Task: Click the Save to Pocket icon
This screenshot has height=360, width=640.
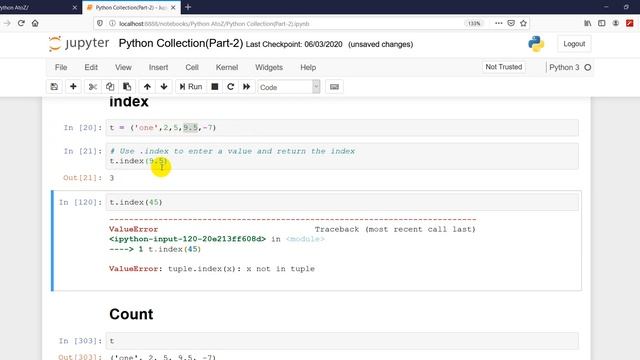Action: click(x=511, y=23)
